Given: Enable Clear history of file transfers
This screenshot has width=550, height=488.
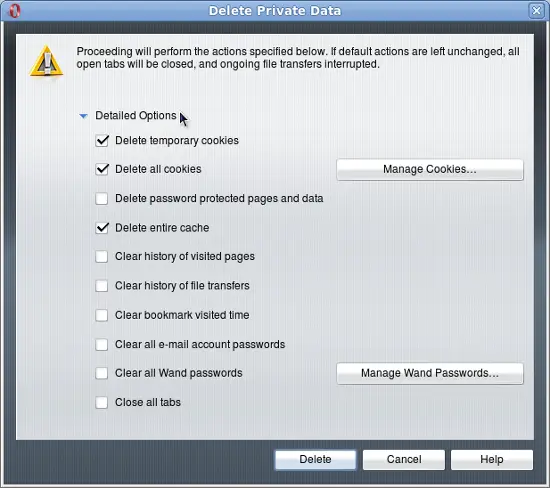Looking at the screenshot, I should [x=102, y=286].
